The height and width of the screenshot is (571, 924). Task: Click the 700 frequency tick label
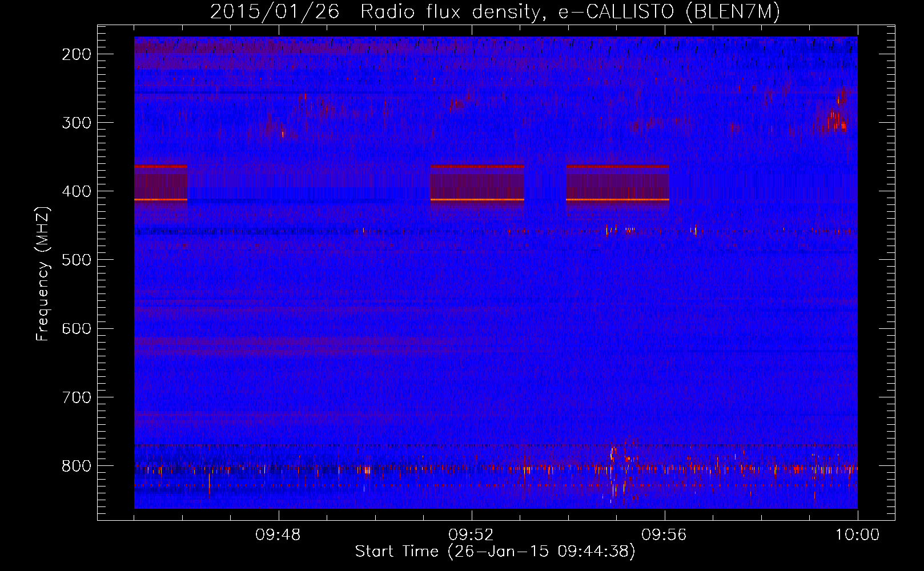(77, 397)
